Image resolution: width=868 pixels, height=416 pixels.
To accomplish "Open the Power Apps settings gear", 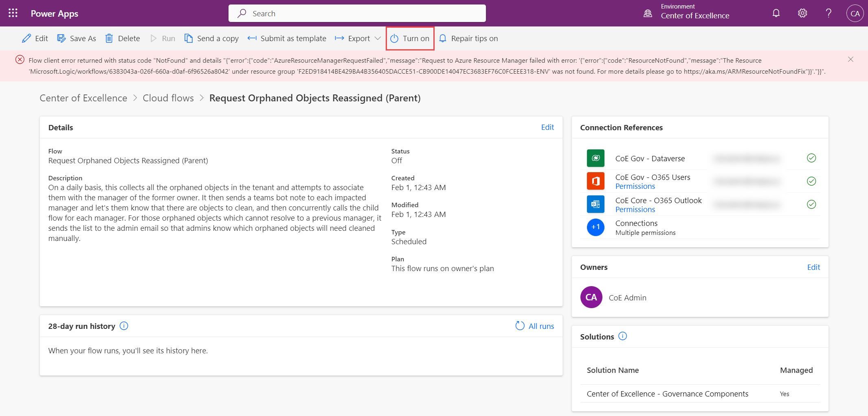I will point(802,13).
